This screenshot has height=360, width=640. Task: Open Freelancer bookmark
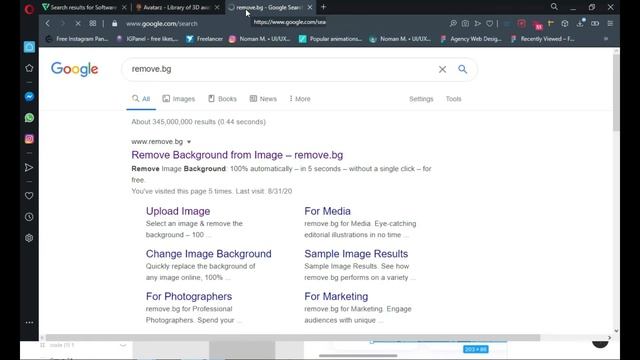204,39
